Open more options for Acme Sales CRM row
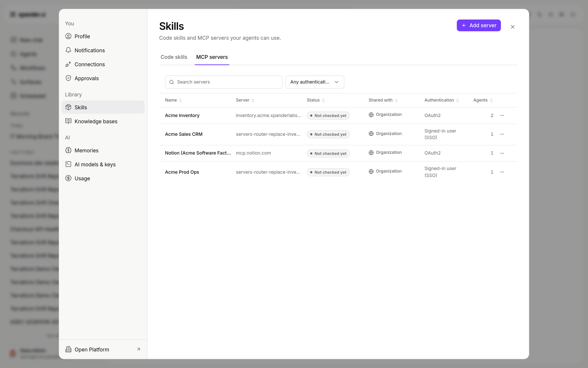588x368 pixels. [x=502, y=134]
